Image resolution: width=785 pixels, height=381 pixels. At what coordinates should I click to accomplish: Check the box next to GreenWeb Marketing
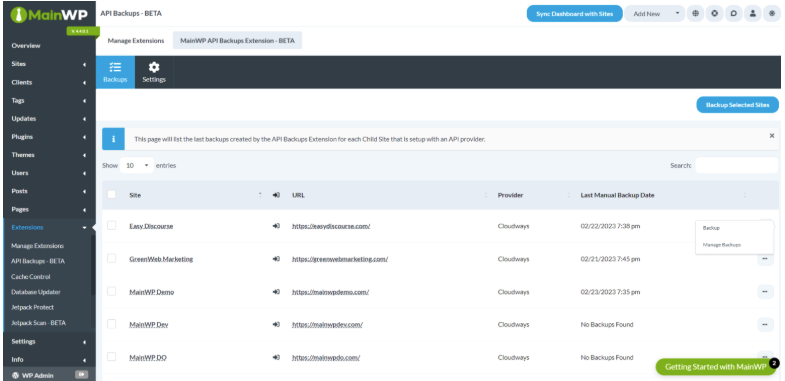tap(111, 258)
